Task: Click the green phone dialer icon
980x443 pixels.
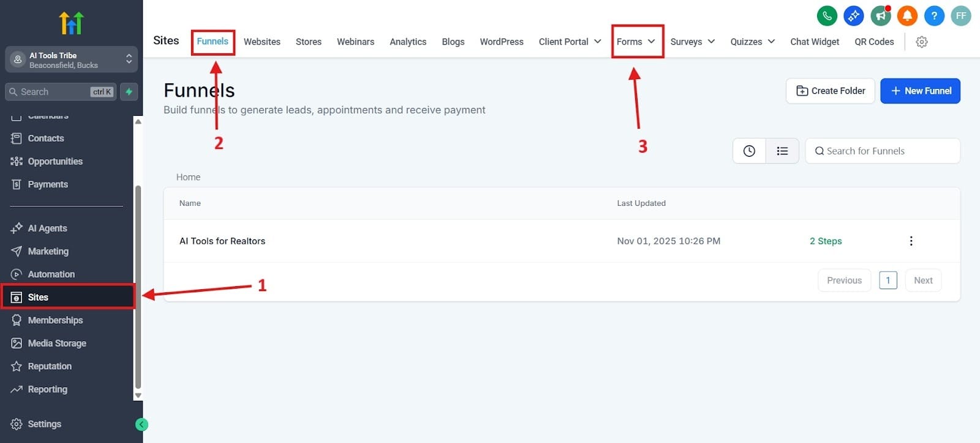Action: point(827,16)
